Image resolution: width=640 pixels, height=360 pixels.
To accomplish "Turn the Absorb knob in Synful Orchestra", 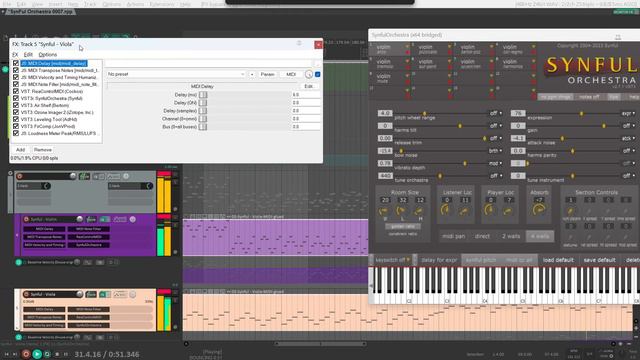I will 539,210.
